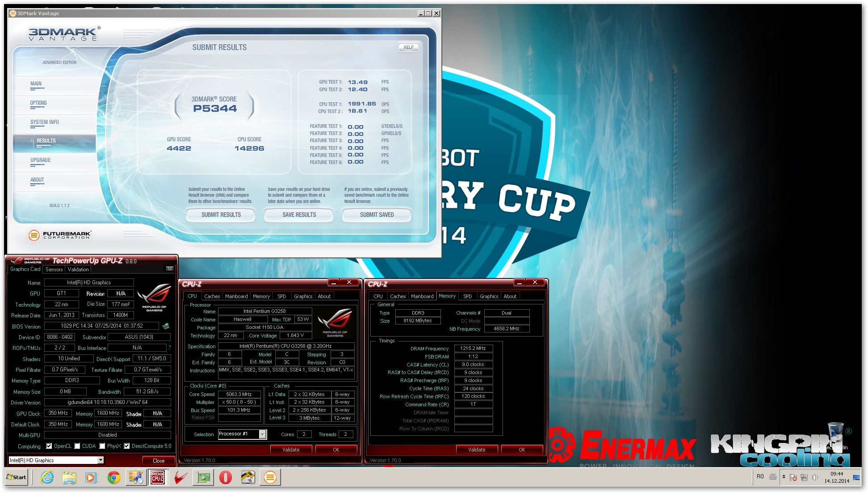Click the Intel Pentium G3258 Name field
Screen dimensions: 868x493
tap(264, 311)
